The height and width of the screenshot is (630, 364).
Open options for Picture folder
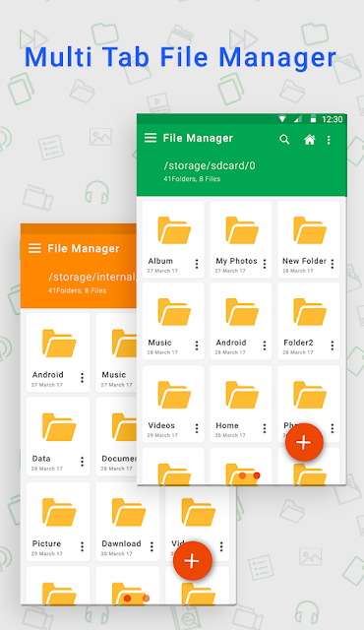pos(82,546)
